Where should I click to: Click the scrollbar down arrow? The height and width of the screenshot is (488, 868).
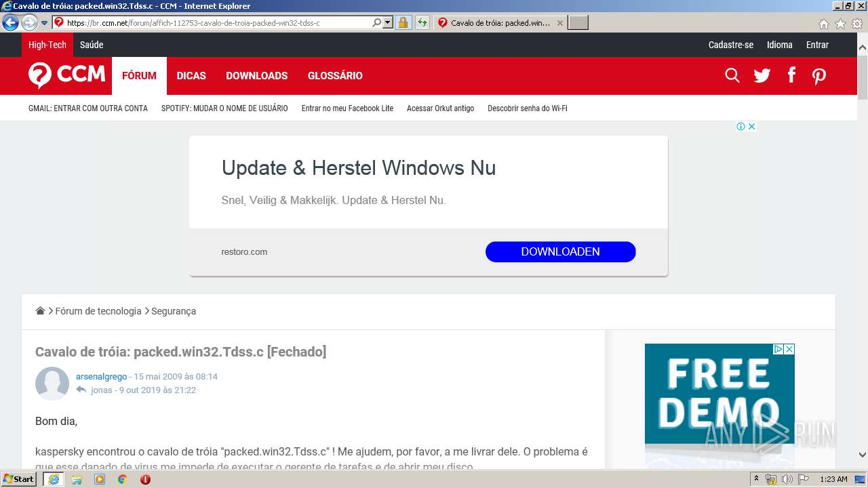point(863,455)
